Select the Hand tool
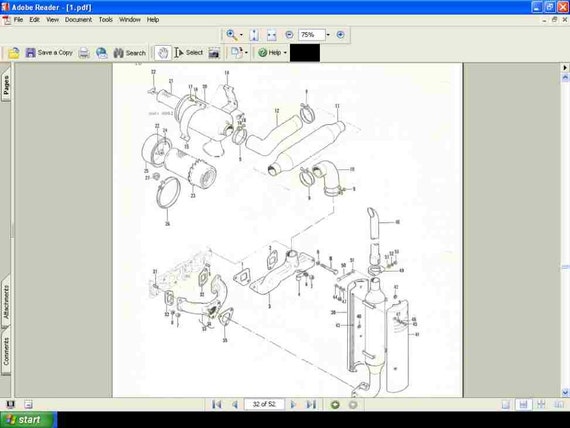 tap(162, 53)
